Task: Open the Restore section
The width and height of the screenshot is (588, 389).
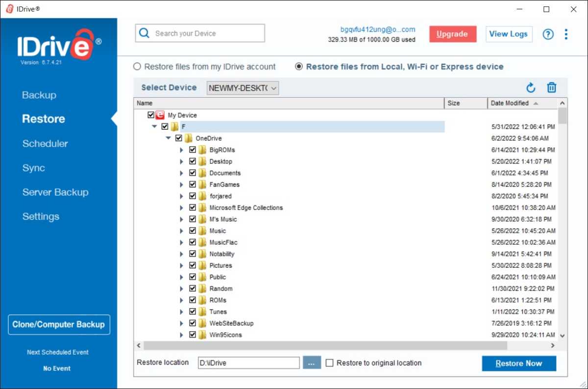Action: tap(44, 119)
